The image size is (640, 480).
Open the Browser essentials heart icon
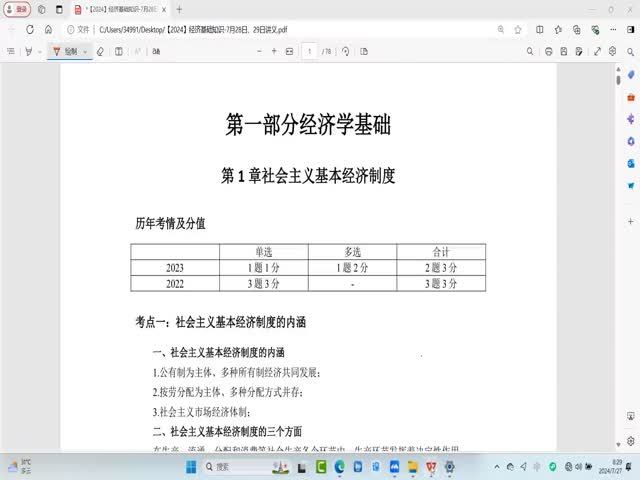coord(595,29)
